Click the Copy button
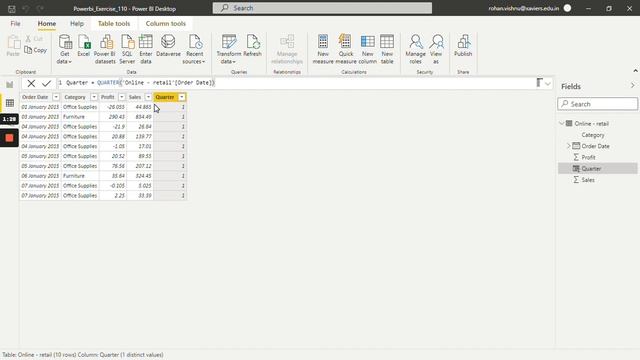This screenshot has width=640, height=360. coord(36,50)
